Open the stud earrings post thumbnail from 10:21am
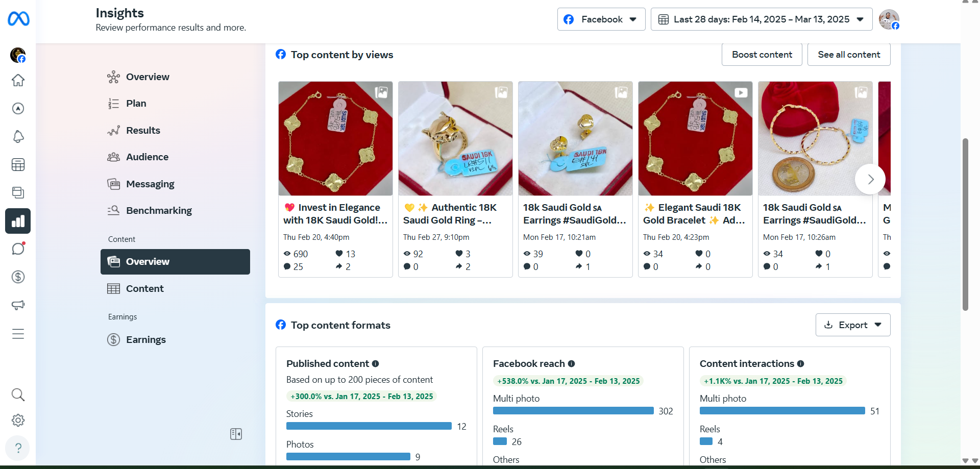Viewport: 980px width, 469px height. (x=575, y=138)
